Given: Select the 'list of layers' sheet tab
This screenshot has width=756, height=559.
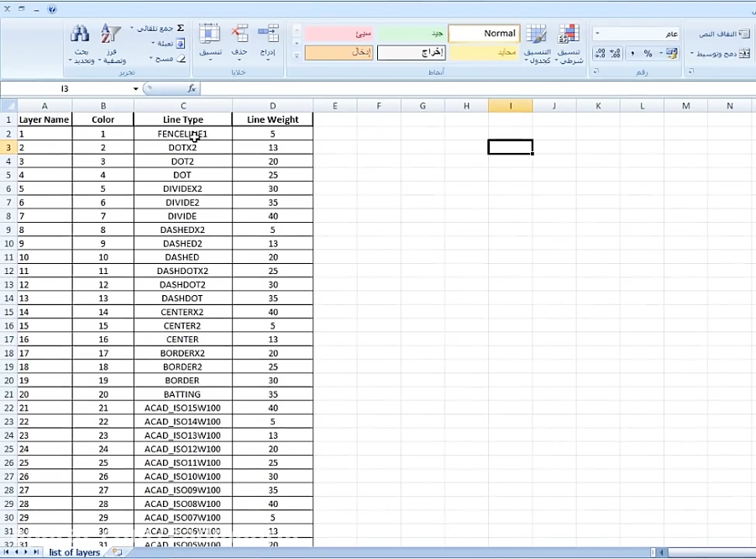Looking at the screenshot, I should [73, 552].
